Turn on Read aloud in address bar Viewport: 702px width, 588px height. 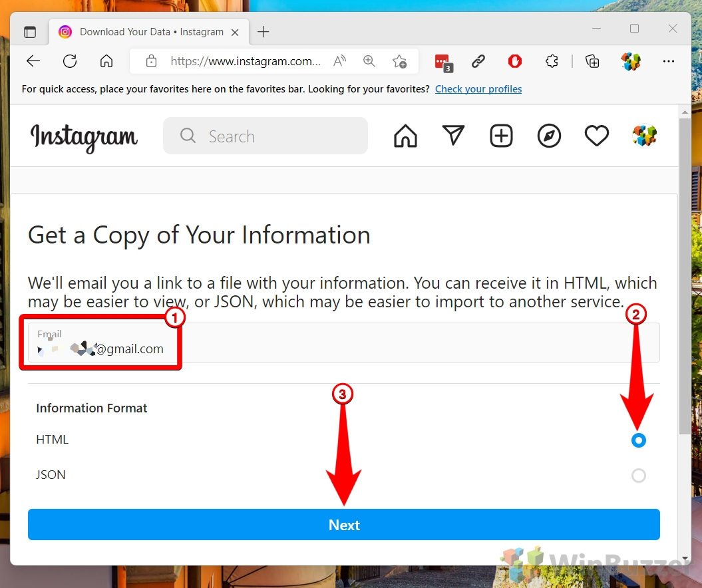(x=340, y=61)
